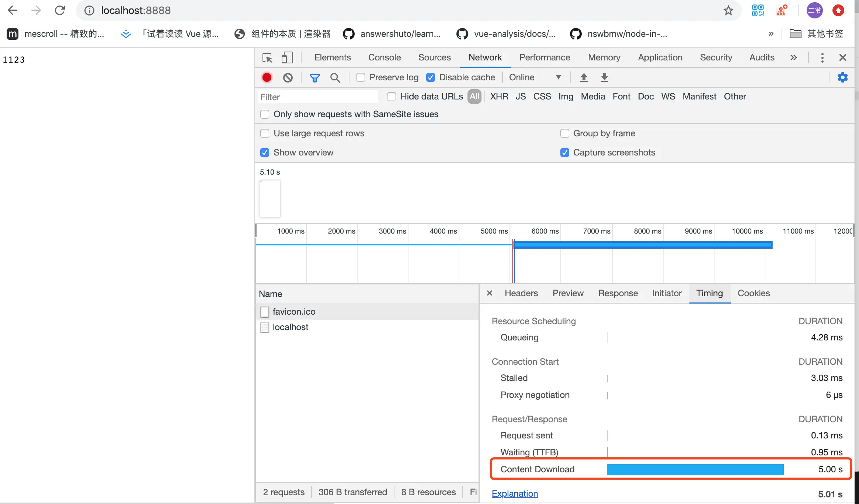Click the inspect element picker icon
Image resolution: width=859 pixels, height=504 pixels.
[x=267, y=58]
